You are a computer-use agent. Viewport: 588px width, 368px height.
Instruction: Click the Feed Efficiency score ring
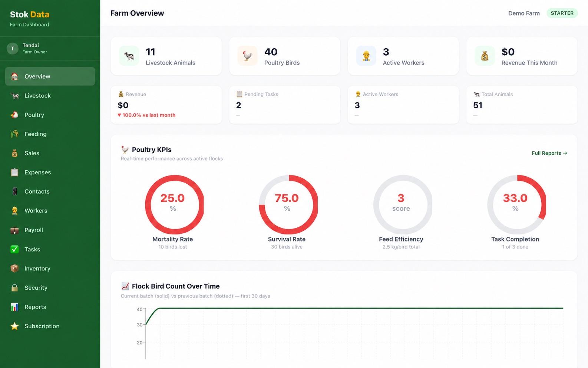[x=403, y=204]
